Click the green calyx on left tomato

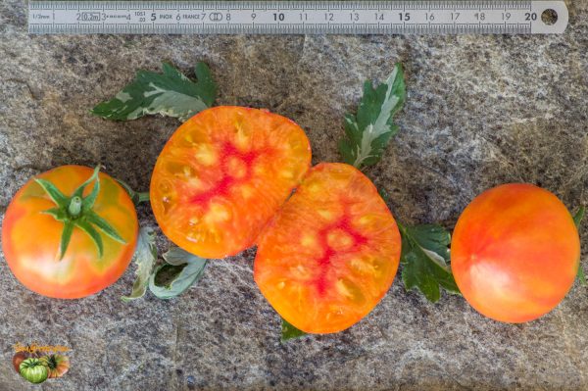(78, 213)
